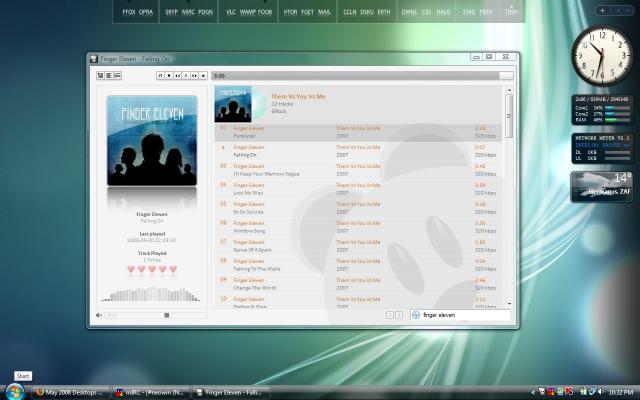Skip to the next track
The width and height of the screenshot is (640, 400).
tap(195, 76)
